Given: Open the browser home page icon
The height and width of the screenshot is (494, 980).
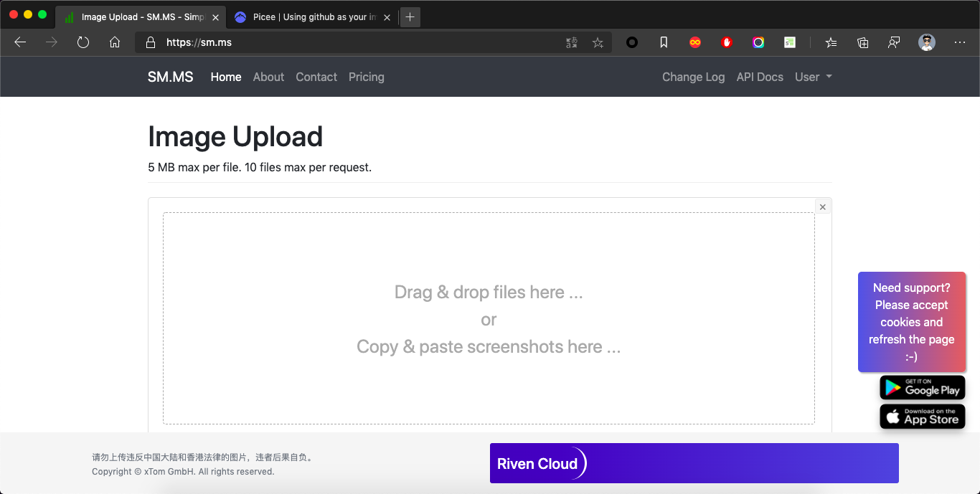Looking at the screenshot, I should coord(115,42).
